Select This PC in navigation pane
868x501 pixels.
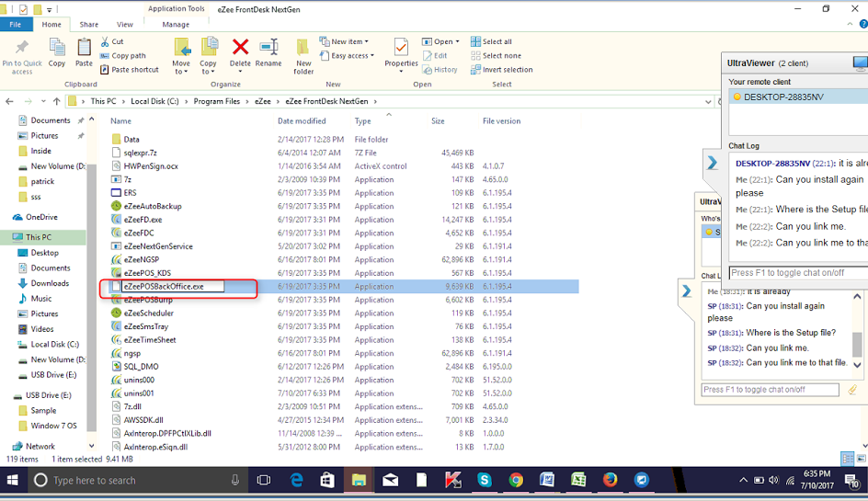pyautogui.click(x=39, y=237)
